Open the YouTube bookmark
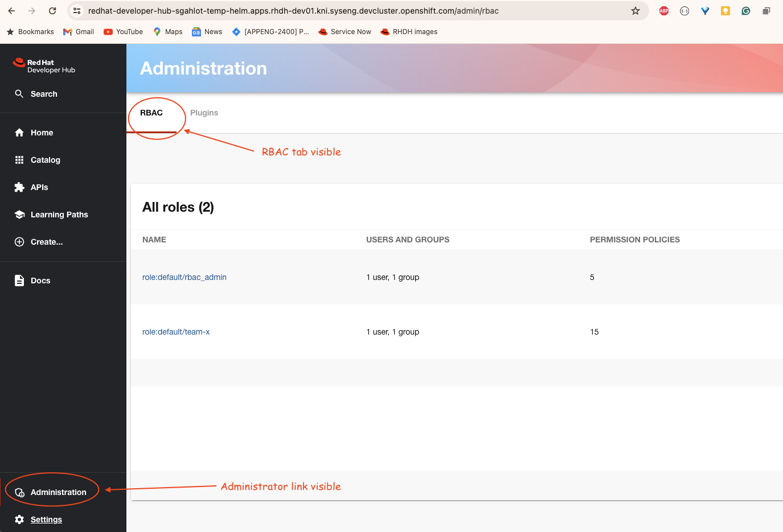783x532 pixels. pos(124,32)
